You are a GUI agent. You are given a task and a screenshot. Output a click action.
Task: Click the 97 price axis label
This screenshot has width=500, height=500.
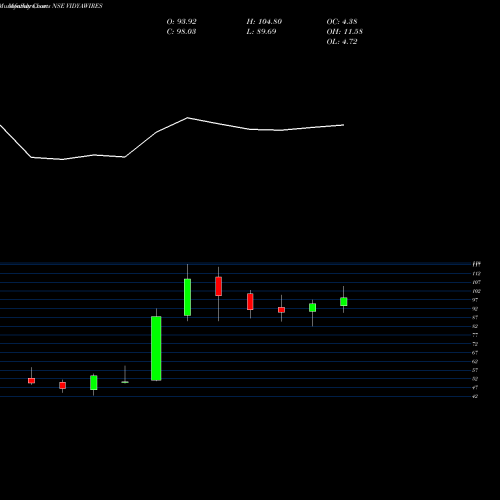coord(475,300)
